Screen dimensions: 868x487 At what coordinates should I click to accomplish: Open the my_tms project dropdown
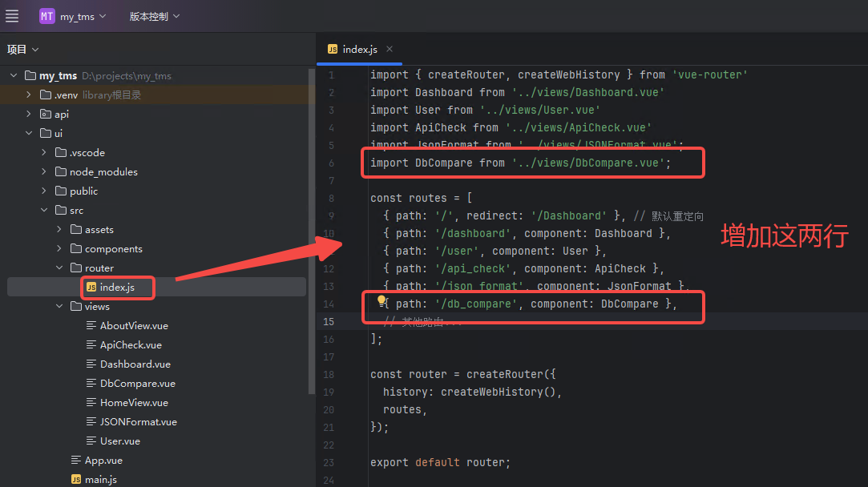(x=83, y=17)
